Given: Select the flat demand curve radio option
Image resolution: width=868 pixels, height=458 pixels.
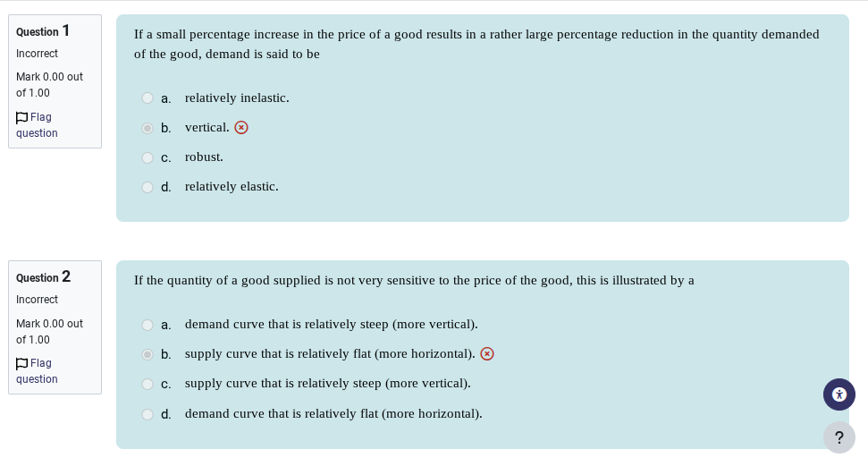Looking at the screenshot, I should click(147, 414).
